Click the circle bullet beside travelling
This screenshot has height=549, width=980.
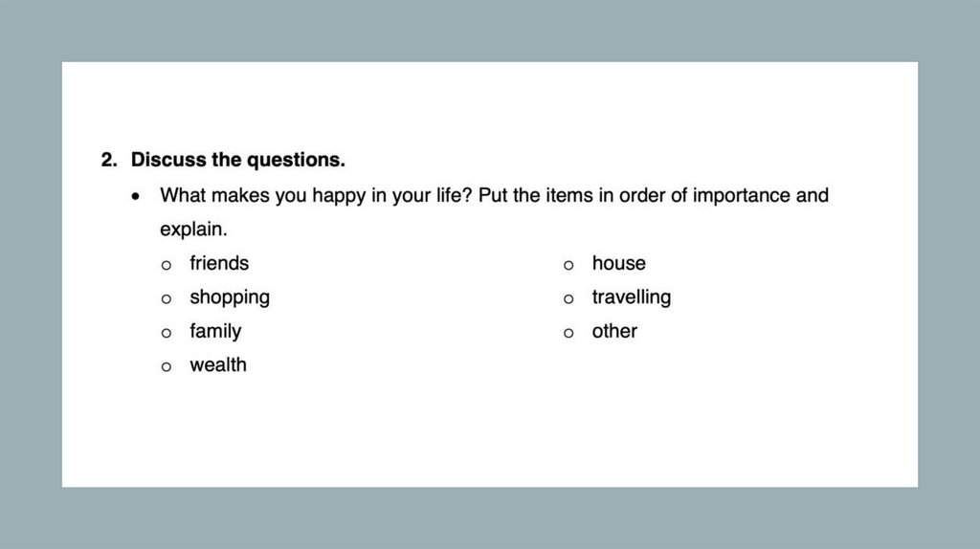[568, 299]
